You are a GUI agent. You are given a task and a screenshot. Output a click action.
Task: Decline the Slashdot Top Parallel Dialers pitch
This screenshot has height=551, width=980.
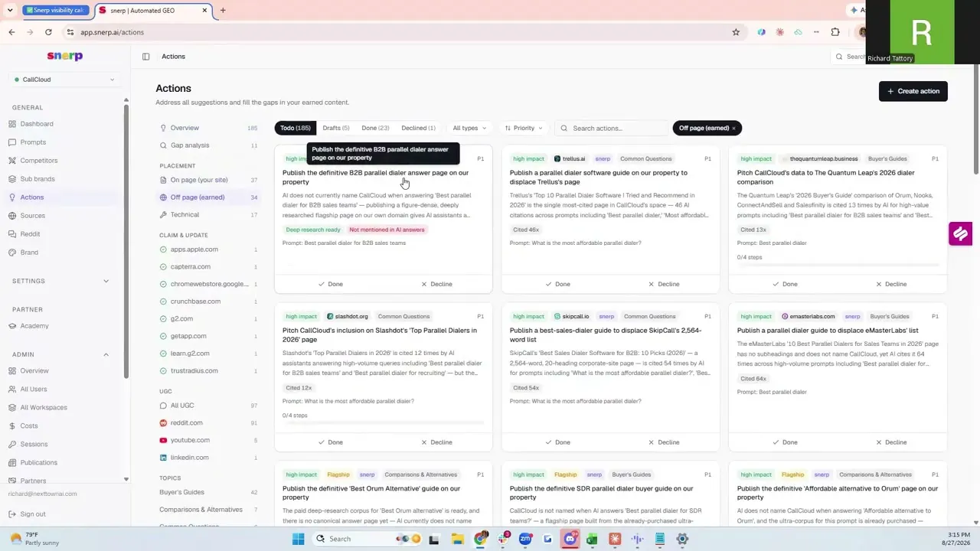tap(436, 442)
